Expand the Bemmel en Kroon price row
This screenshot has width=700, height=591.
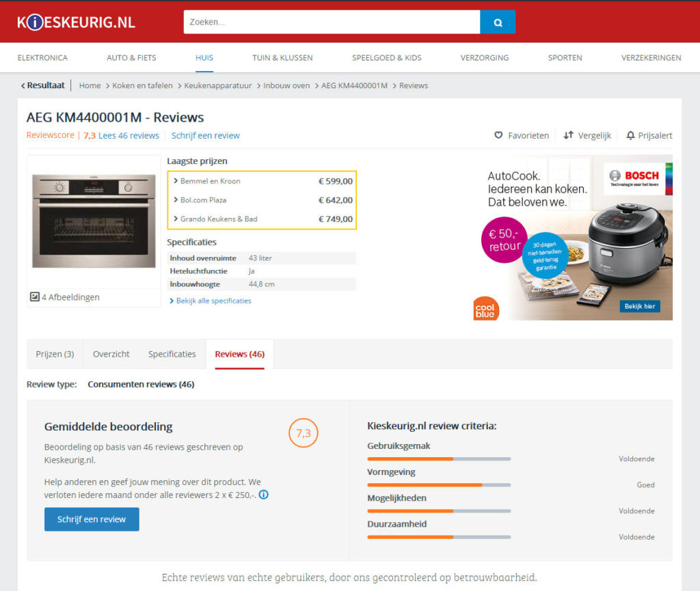[x=262, y=181]
